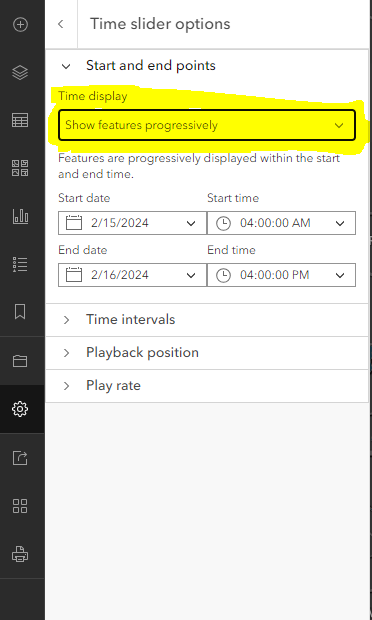Click the 'End time' label

[x=231, y=250]
